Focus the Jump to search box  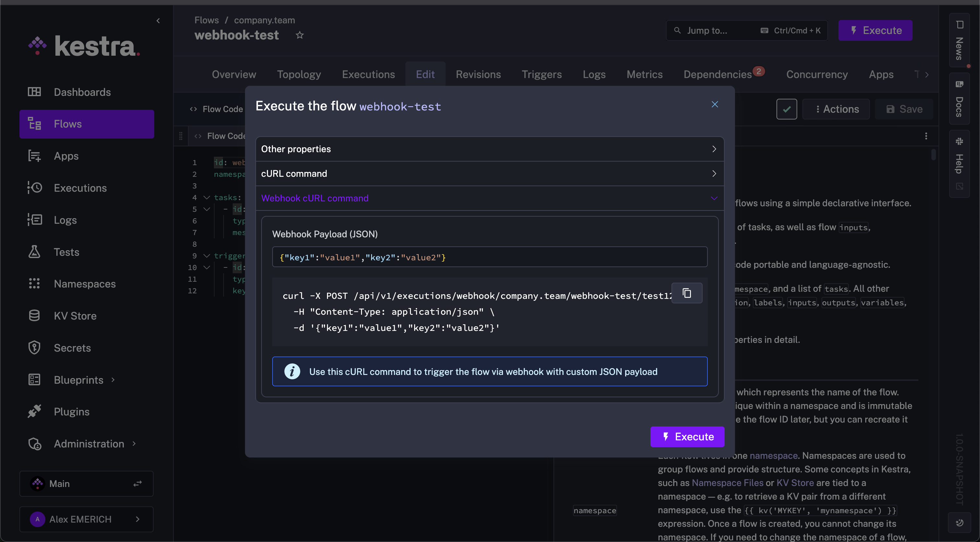click(746, 30)
